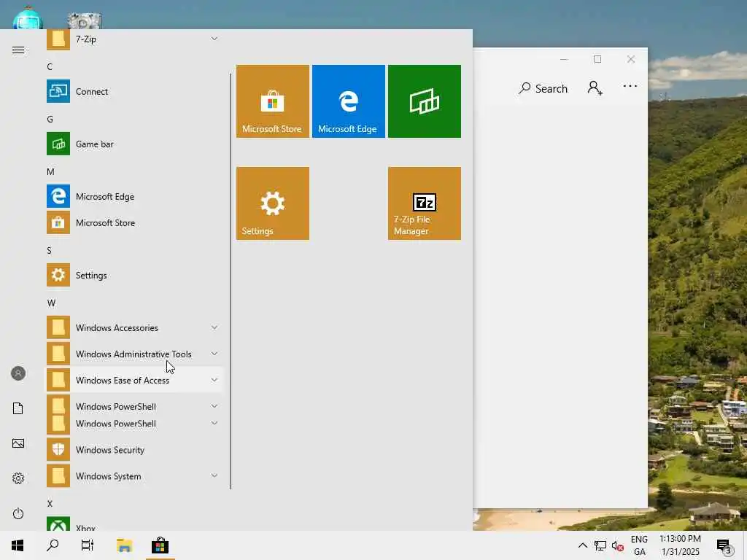Open Task View on the taskbar
Screen dimensions: 747x560
(x=88, y=545)
